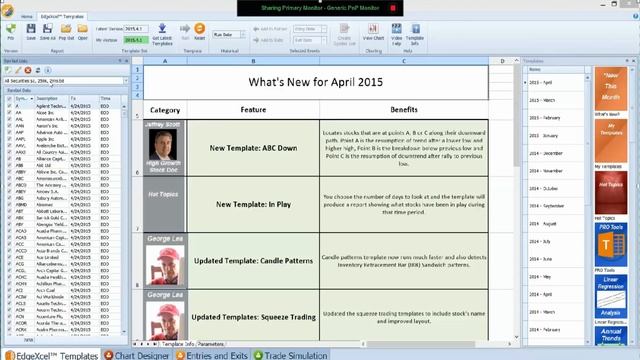Screen dimensions: 640x360
Task: Select 2014 - December in the Templates list
Action: [x=555, y=153]
